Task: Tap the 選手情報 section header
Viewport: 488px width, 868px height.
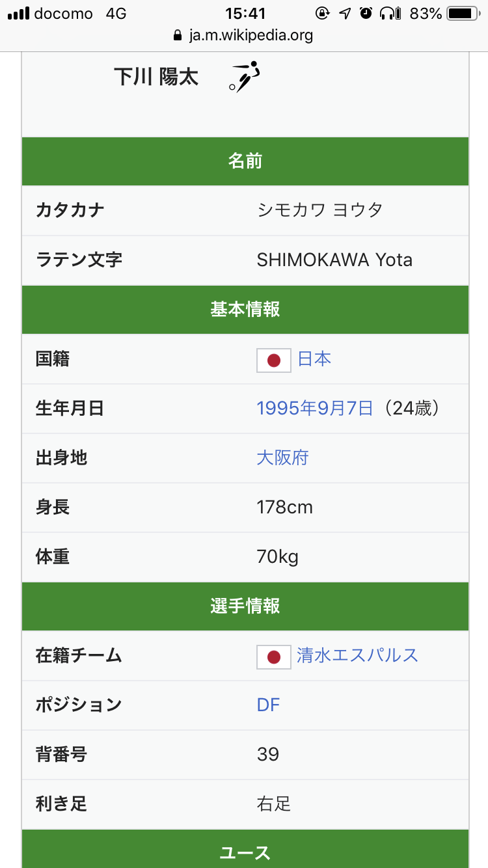Action: 245,606
